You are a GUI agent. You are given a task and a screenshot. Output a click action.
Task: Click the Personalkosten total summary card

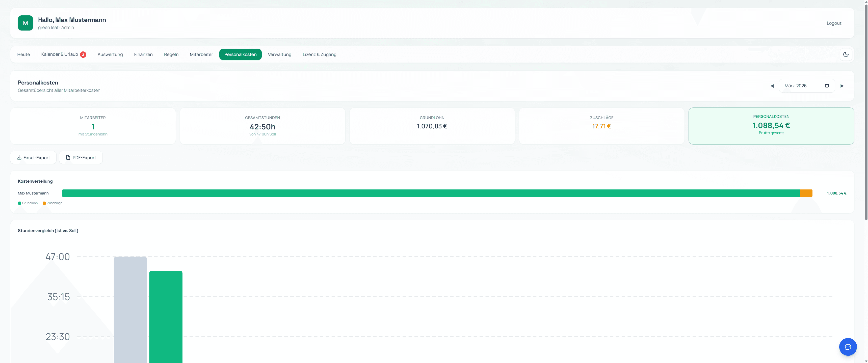771,126
